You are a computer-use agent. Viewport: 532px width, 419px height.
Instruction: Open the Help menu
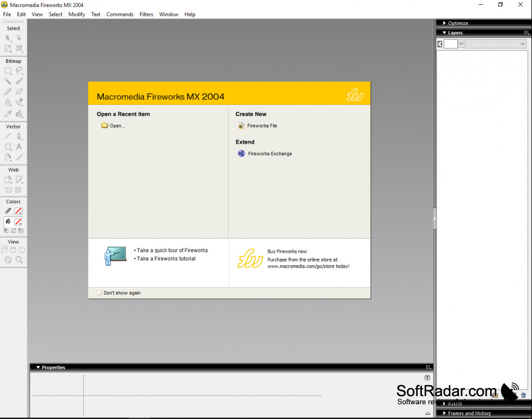coord(190,14)
